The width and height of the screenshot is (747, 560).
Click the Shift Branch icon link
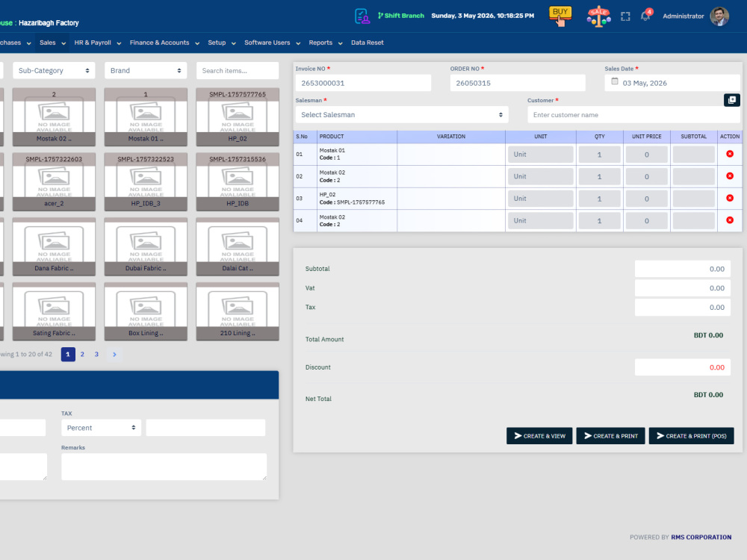(400, 16)
